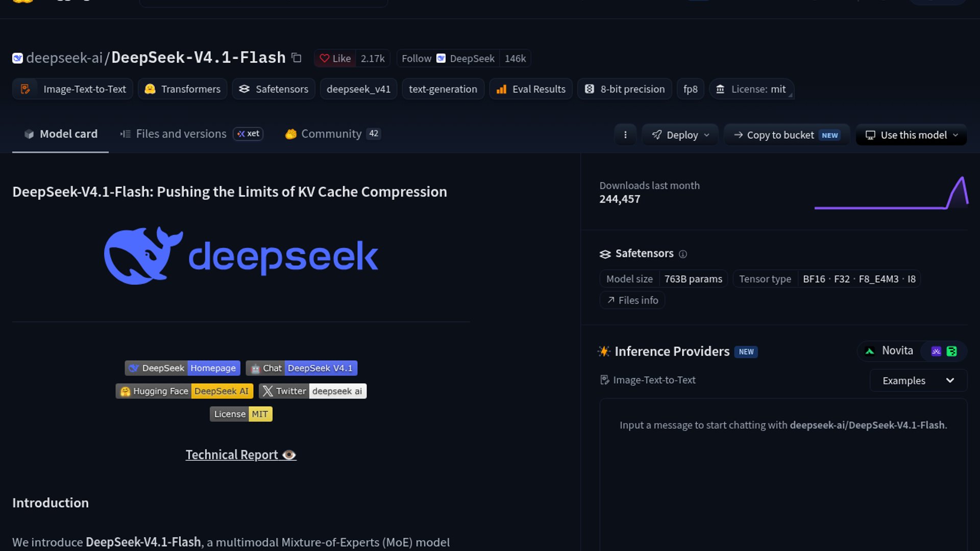The width and height of the screenshot is (980, 551).
Task: Click the fp8 tag
Action: pos(691,89)
